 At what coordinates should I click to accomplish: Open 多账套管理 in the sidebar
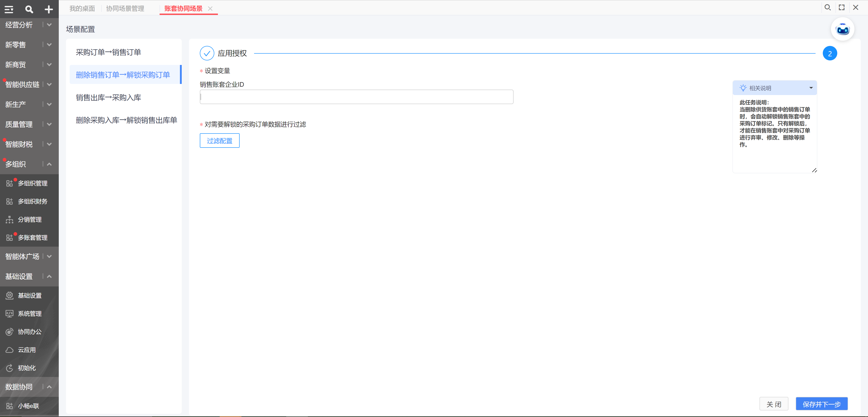click(33, 238)
